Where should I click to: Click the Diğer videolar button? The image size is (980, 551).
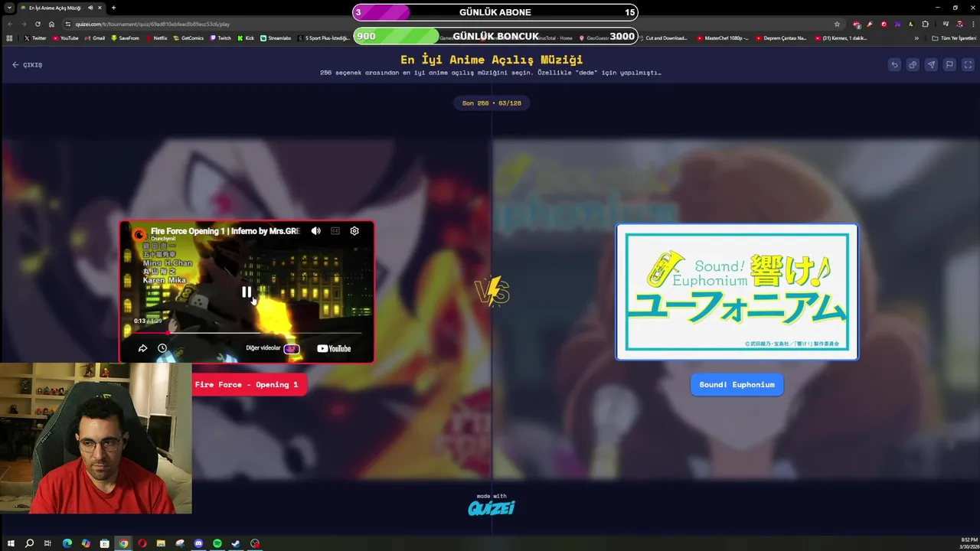(272, 348)
